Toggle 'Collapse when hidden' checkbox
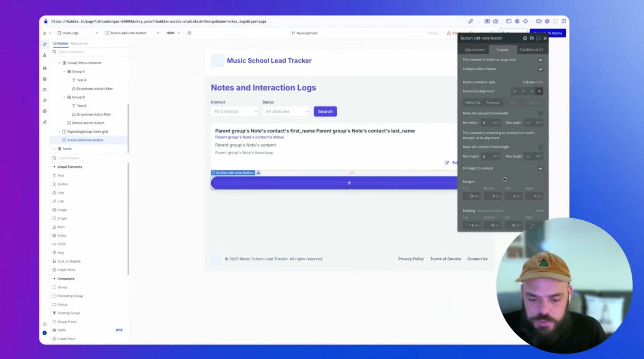 [x=540, y=69]
